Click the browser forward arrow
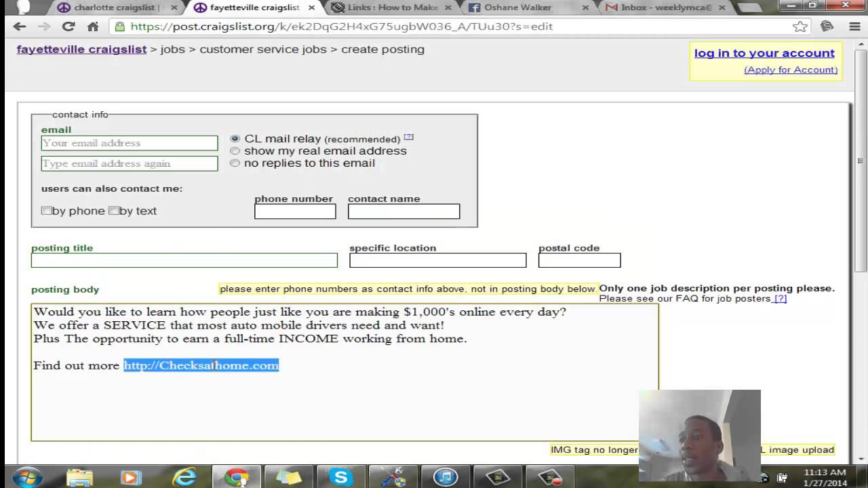The image size is (868, 488). pos(43,26)
